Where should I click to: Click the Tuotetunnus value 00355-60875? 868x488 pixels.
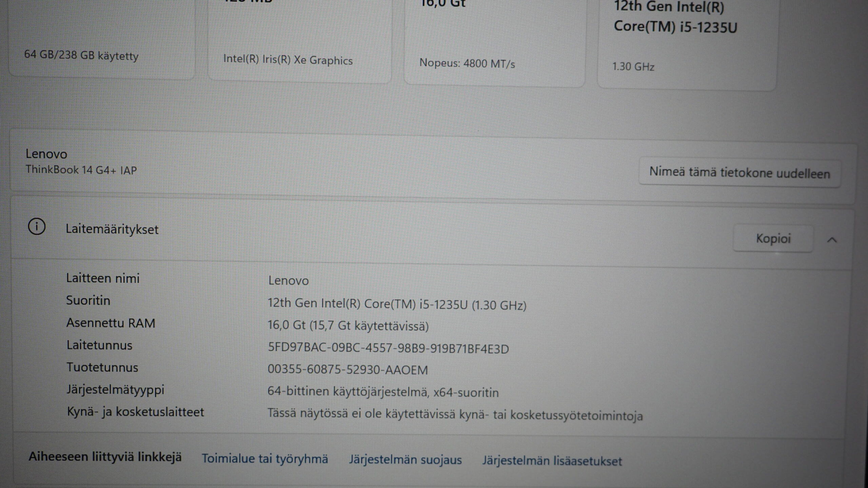tap(348, 370)
